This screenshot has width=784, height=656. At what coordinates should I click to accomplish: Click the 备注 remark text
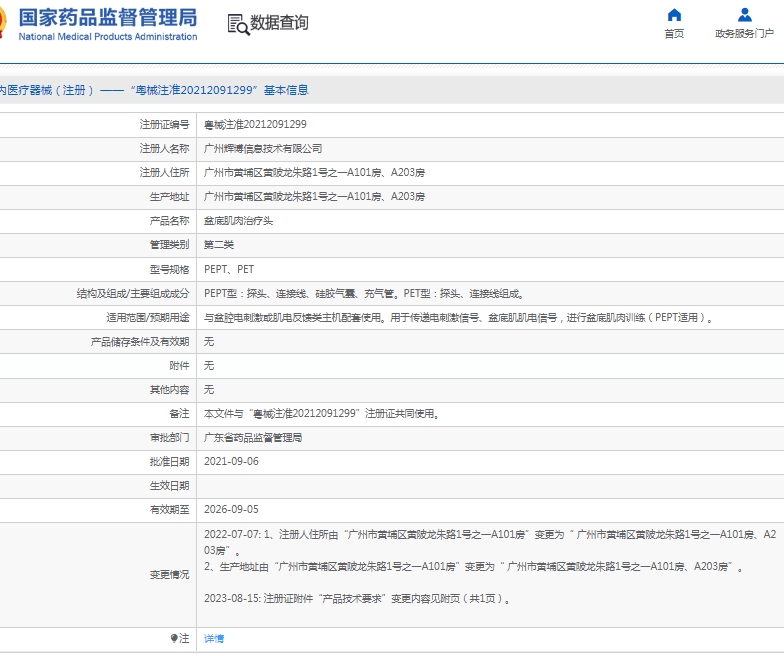[x=322, y=413]
